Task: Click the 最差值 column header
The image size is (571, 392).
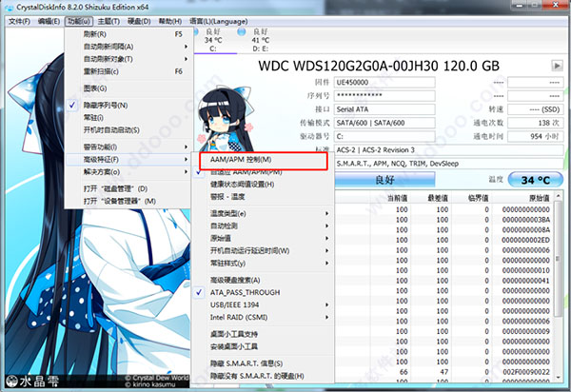Action: 438,198
